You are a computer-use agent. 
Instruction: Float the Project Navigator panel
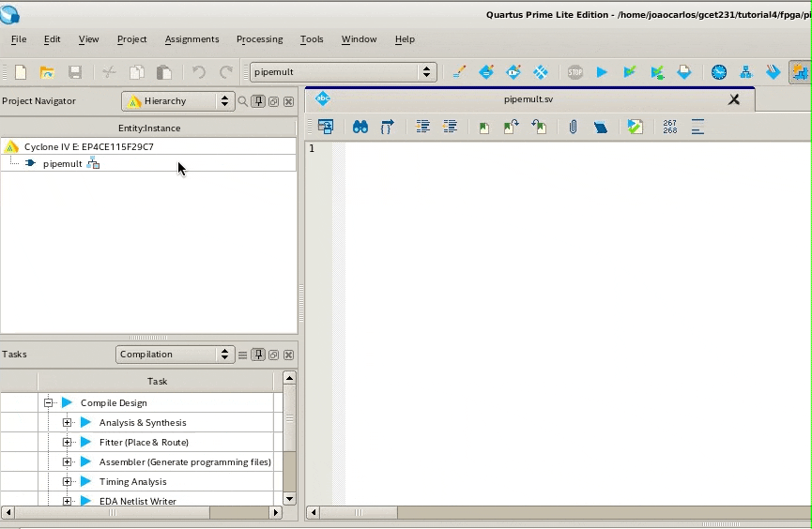pos(273,101)
